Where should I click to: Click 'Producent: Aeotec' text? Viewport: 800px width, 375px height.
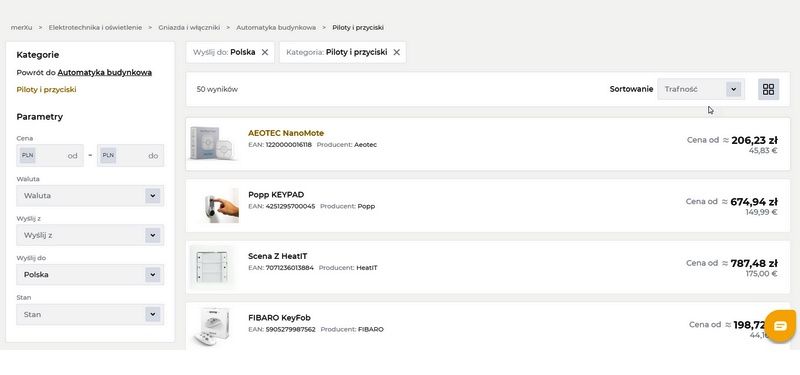[347, 145]
